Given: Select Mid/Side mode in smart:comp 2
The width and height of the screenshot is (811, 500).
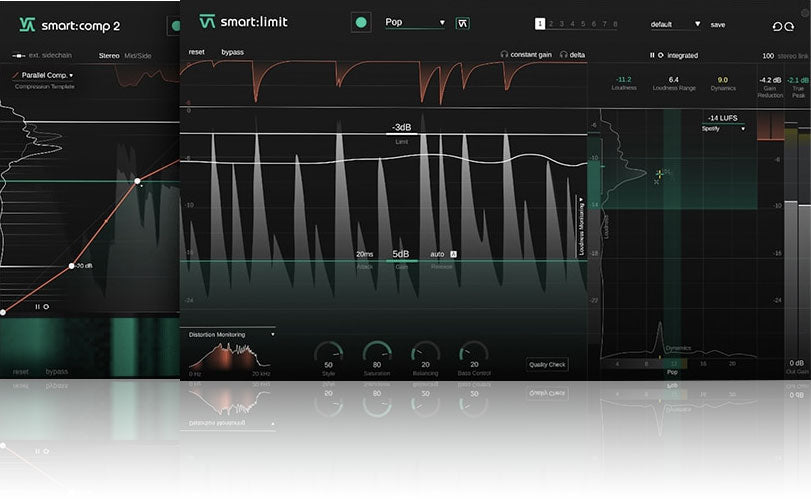Looking at the screenshot, I should 138,55.
